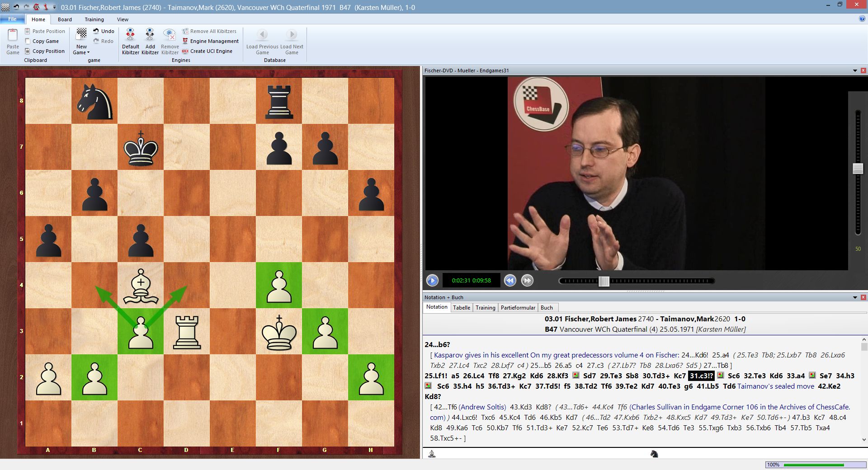Load the previous game from database
Screen dimensions: 868x470
pos(262,41)
